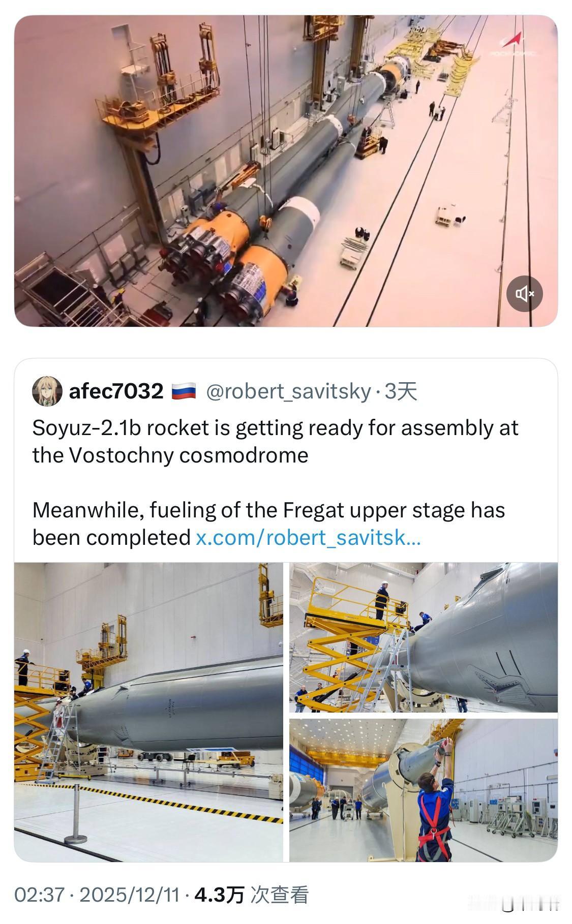Open the afec7032 profile avatar
Viewport: 572px width, 924px height.
click(47, 392)
